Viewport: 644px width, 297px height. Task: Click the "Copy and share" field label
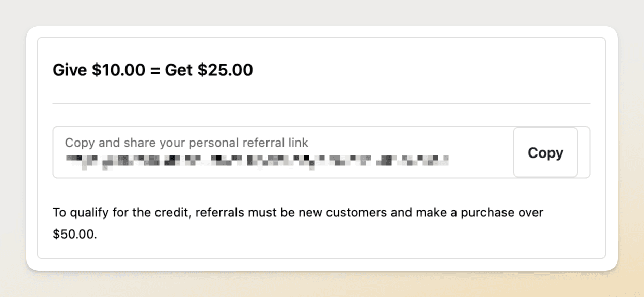[186, 143]
